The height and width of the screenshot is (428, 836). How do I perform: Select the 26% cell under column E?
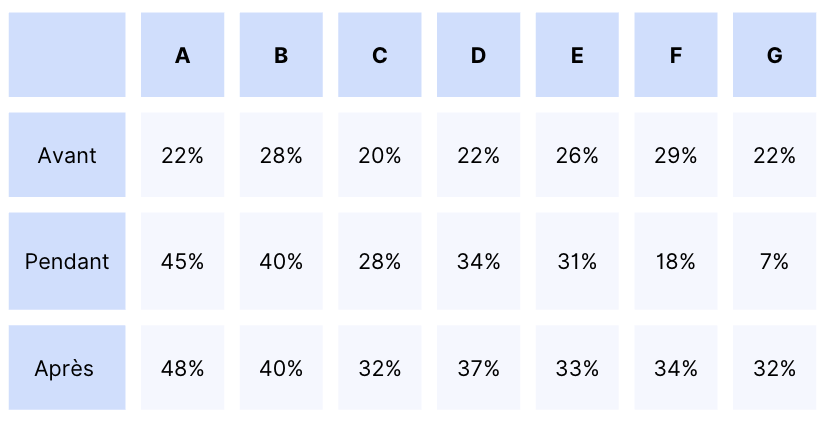(x=577, y=155)
